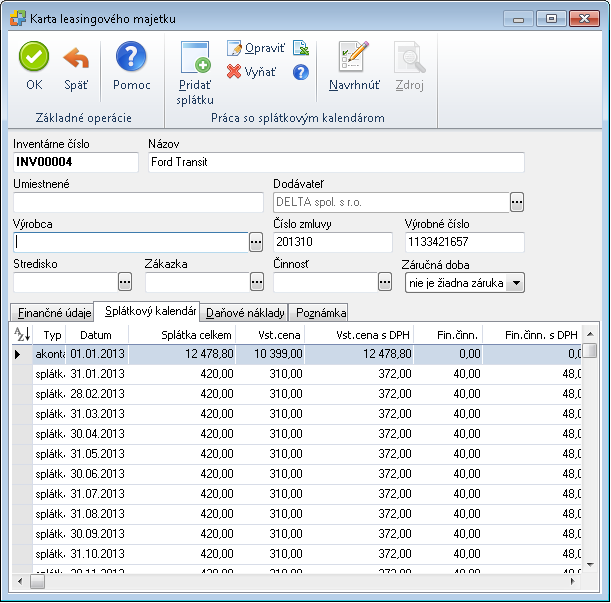Confirm with the green OK checkmark icon

(x=34, y=57)
